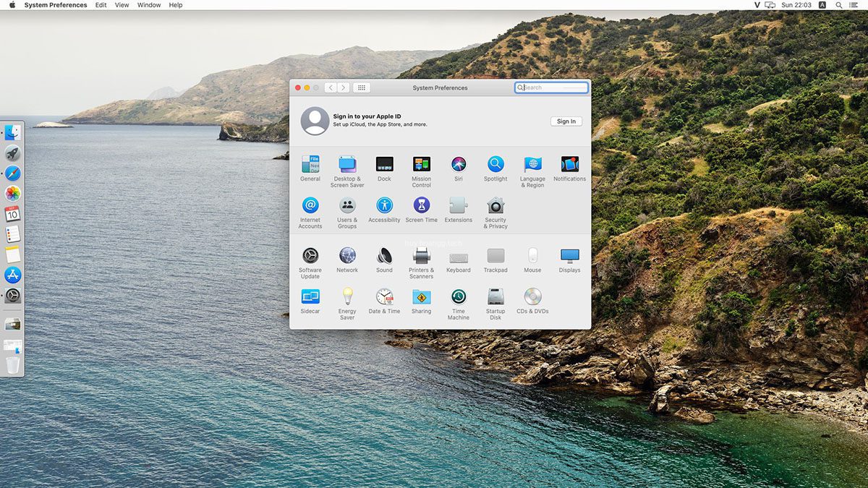The width and height of the screenshot is (868, 488).
Task: Open the Software Update pane
Action: 310,262
